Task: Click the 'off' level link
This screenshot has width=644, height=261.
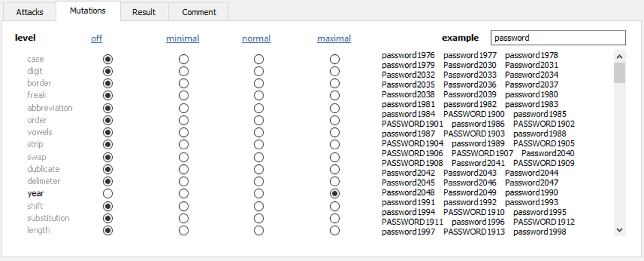Action: coord(97,39)
